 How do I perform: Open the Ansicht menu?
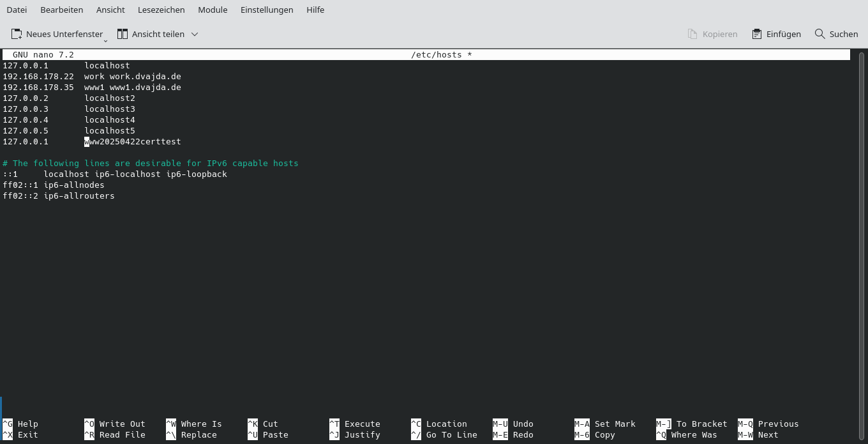pos(110,10)
